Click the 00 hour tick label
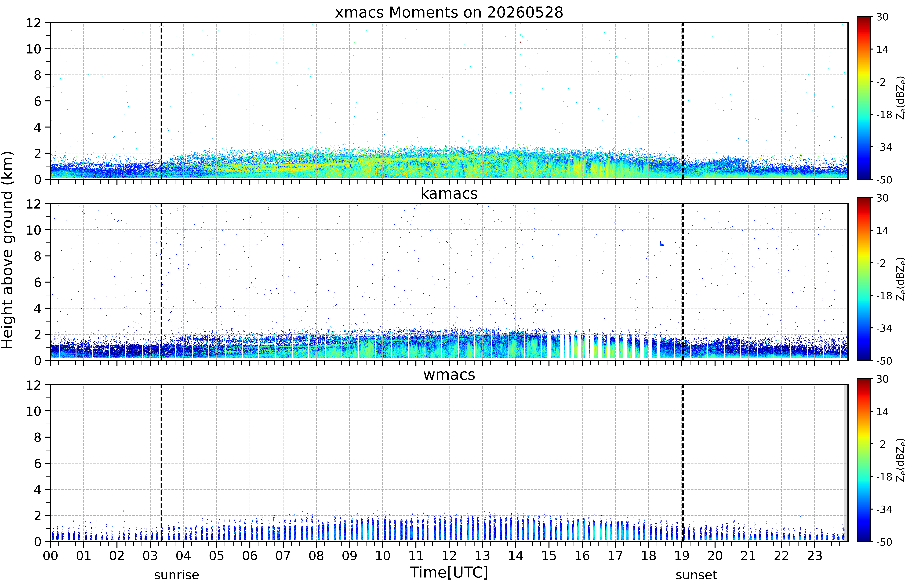Screen dimensions: 912x588 point(50,556)
